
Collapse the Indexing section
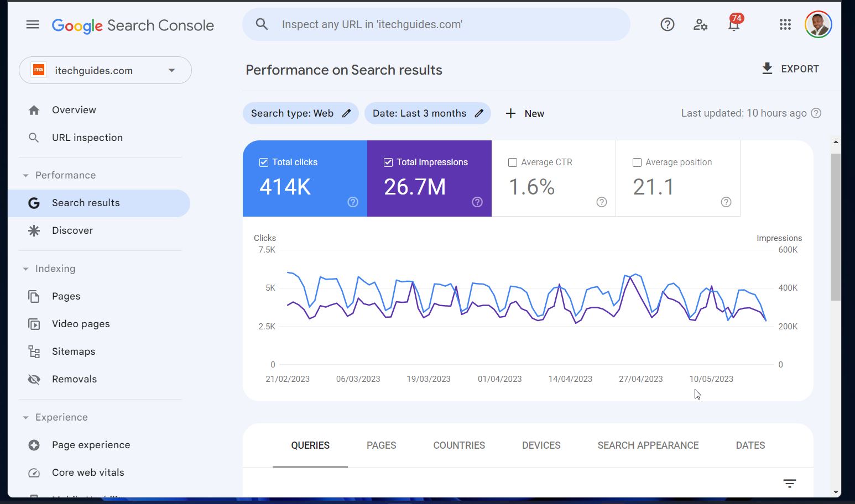(x=25, y=269)
